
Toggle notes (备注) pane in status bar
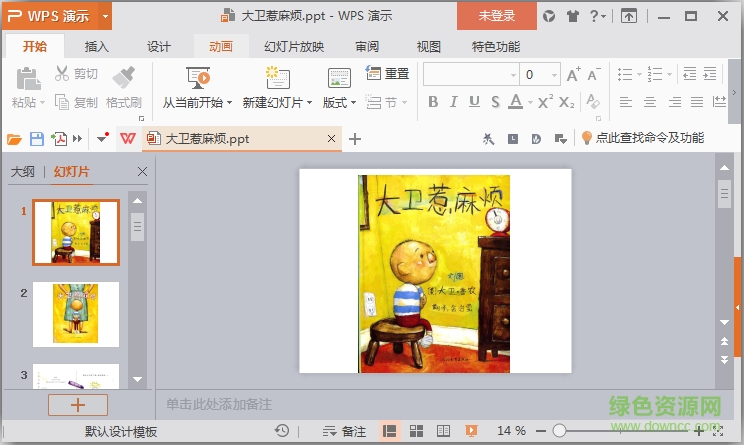tap(344, 430)
